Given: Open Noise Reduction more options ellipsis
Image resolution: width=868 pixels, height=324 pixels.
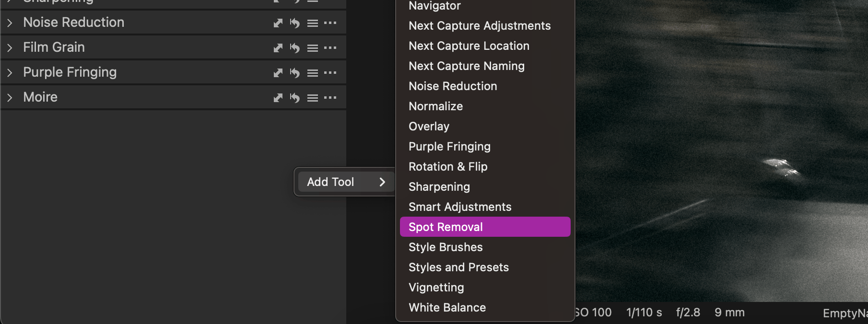Looking at the screenshot, I should (330, 23).
